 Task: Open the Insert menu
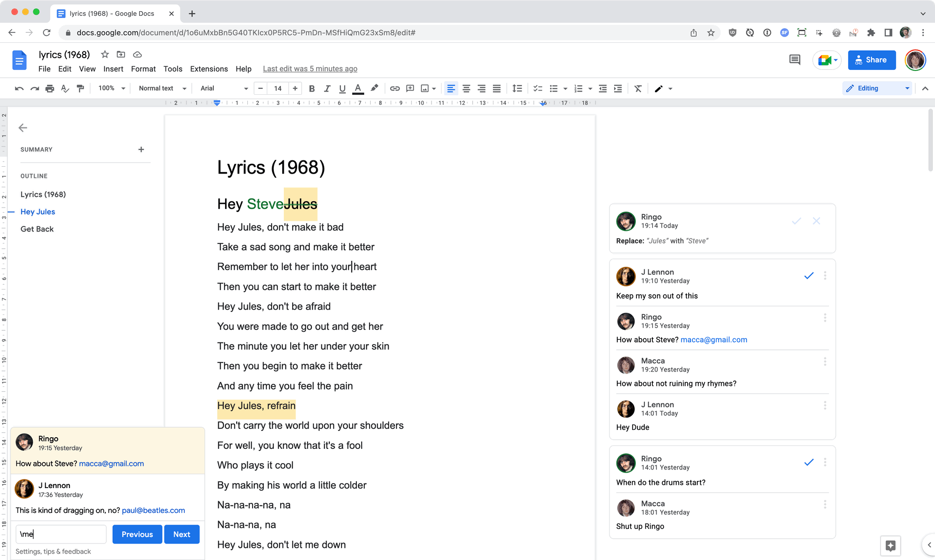pos(113,69)
